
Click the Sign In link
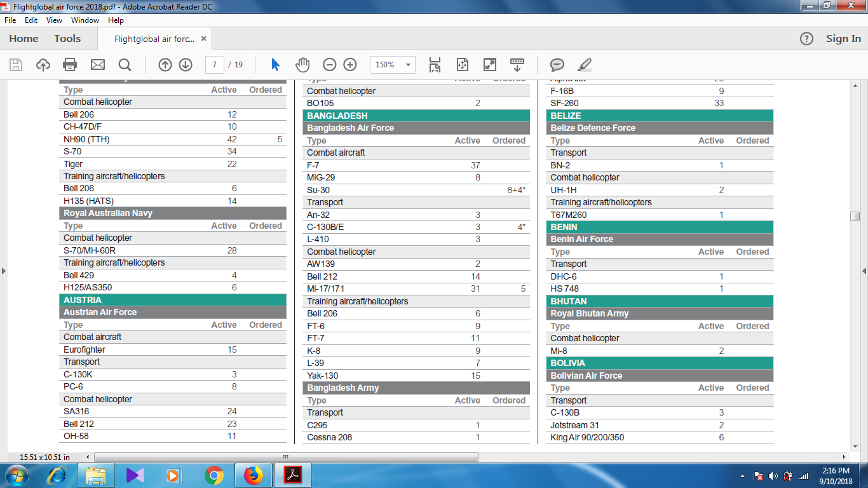click(x=843, y=39)
